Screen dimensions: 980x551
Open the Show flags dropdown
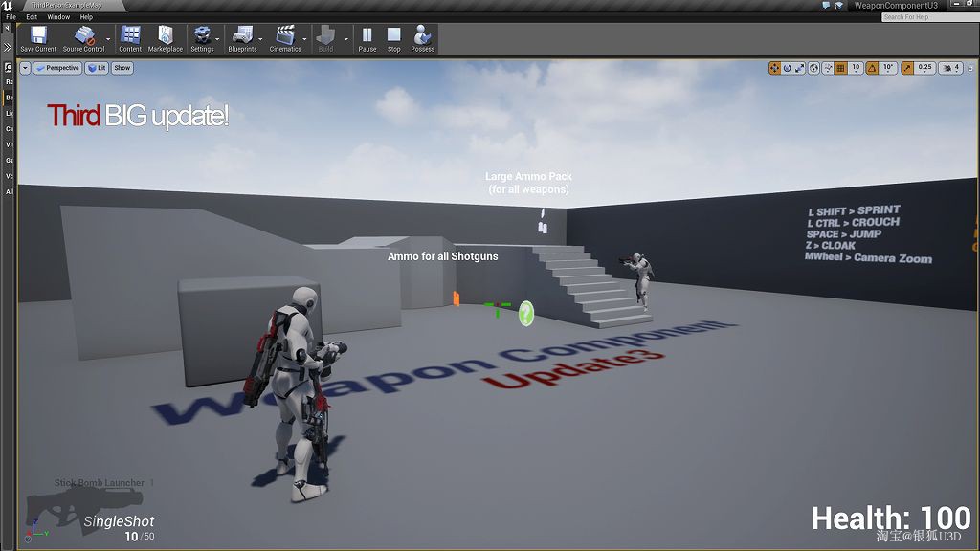[x=121, y=68]
